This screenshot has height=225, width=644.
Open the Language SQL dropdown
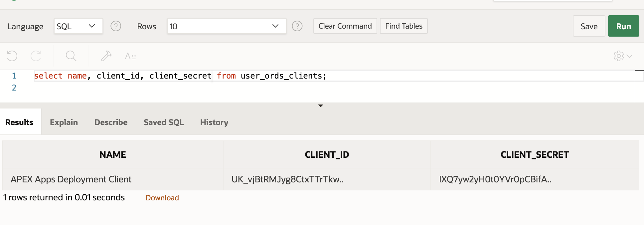pos(78,26)
